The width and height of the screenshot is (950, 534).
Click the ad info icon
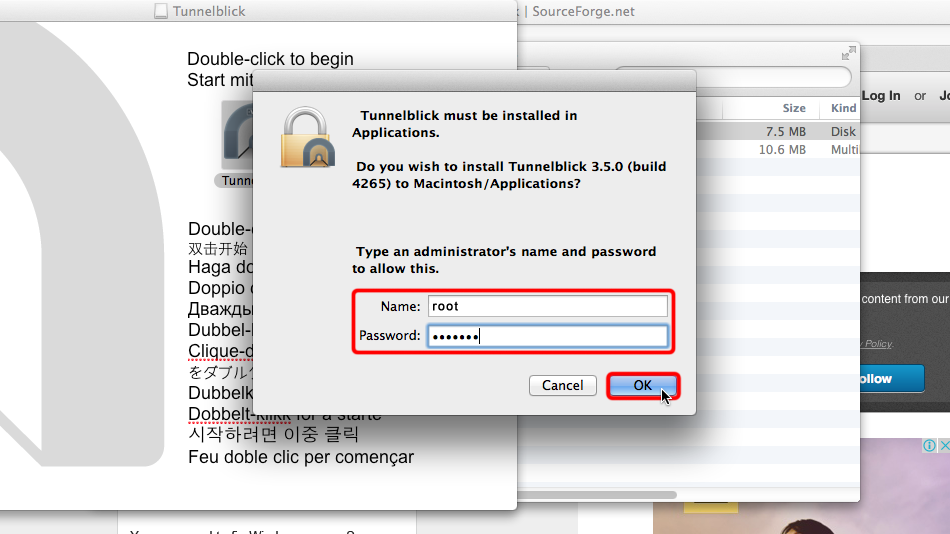point(929,446)
